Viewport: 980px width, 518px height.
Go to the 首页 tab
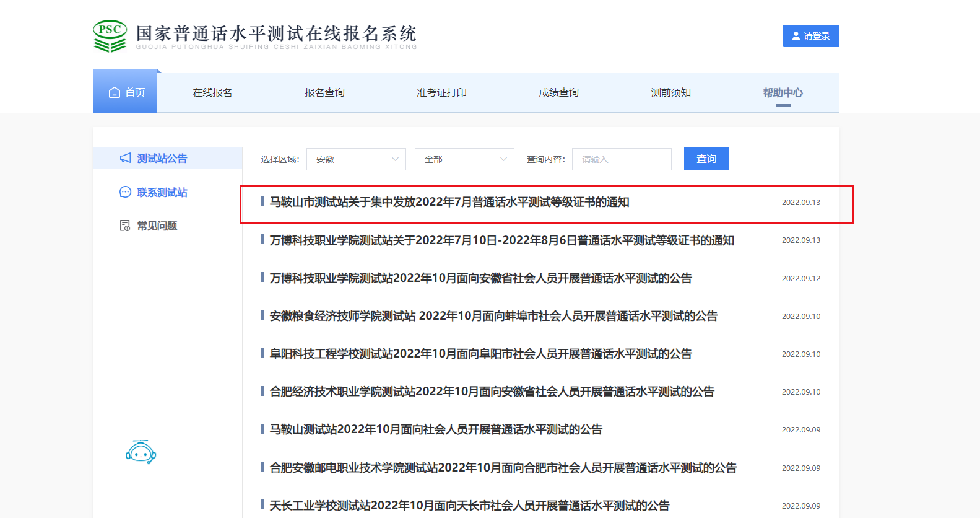[125, 91]
